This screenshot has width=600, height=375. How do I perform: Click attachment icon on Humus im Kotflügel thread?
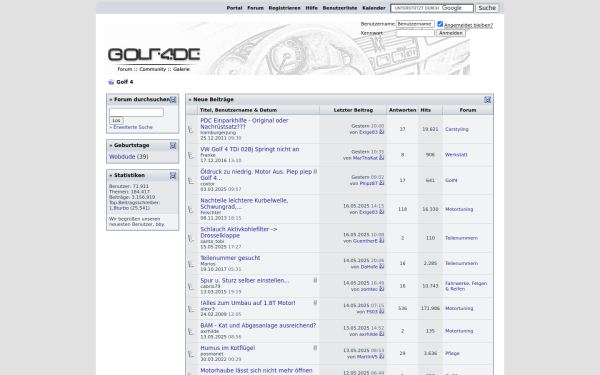315,348
